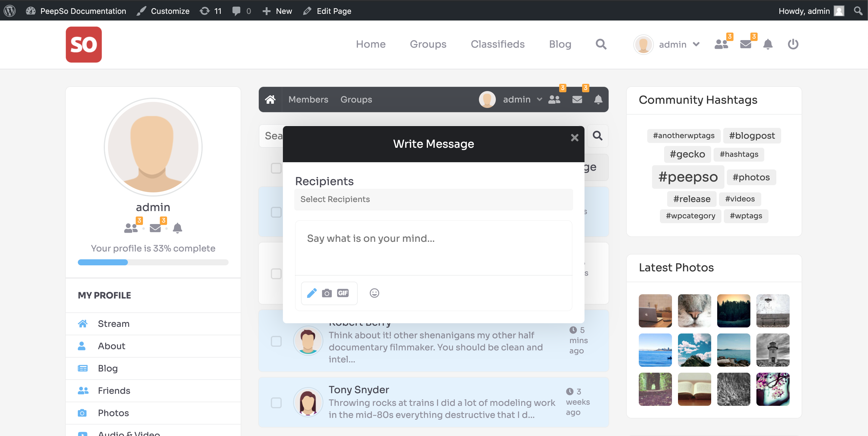Open Tony Snyder's avatar
The width and height of the screenshot is (868, 436).
(x=308, y=402)
